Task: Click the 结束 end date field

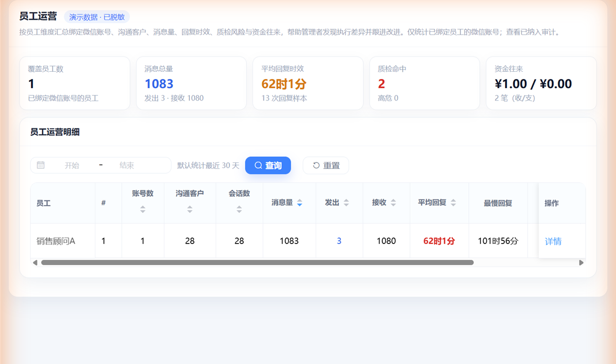Action: point(127,166)
